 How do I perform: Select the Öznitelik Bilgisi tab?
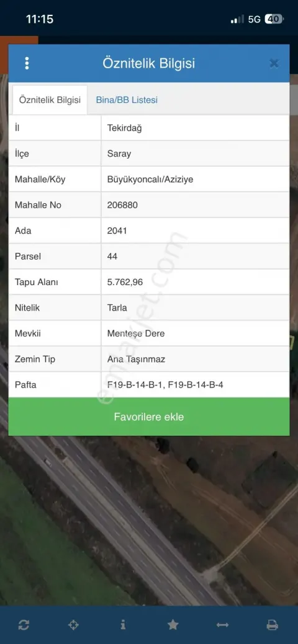[x=50, y=100]
